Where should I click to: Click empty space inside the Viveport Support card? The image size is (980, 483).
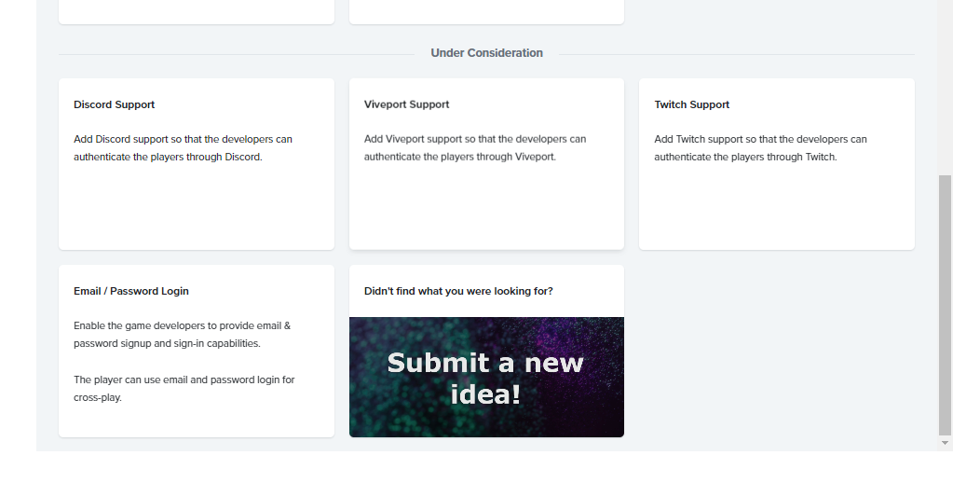coord(486,210)
